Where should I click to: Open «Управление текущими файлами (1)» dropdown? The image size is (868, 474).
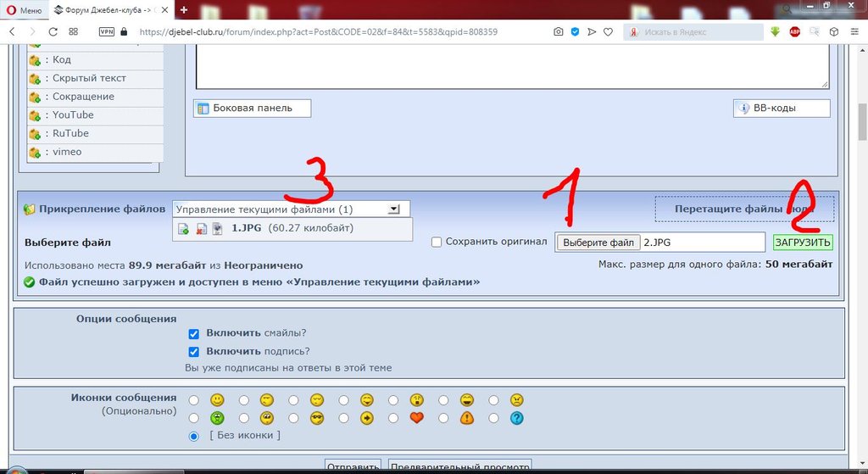point(292,209)
